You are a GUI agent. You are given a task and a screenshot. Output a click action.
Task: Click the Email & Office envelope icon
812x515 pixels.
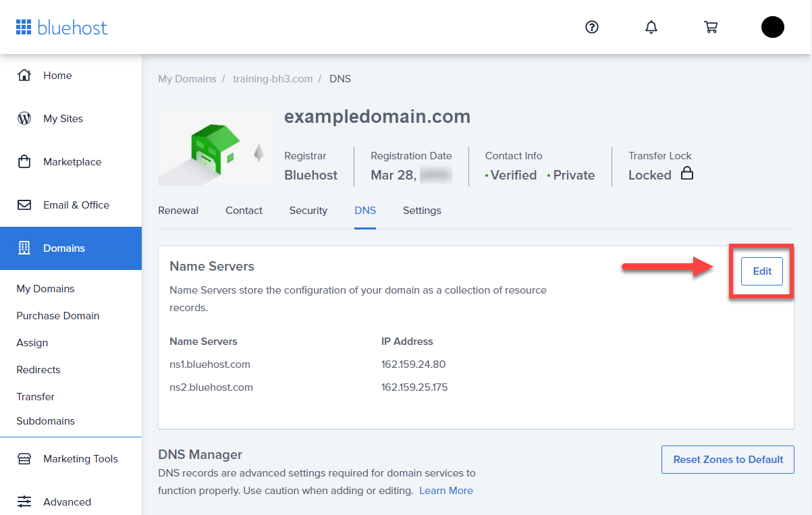coord(24,205)
